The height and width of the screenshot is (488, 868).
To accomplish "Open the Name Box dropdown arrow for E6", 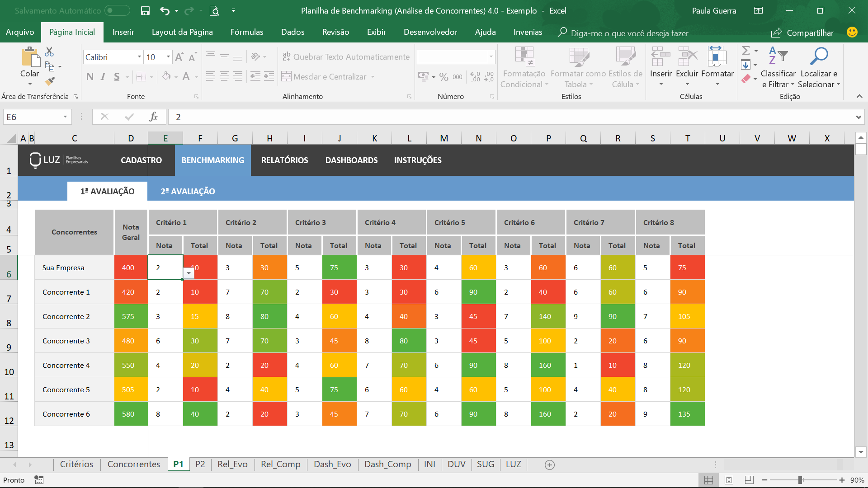I will [x=65, y=117].
